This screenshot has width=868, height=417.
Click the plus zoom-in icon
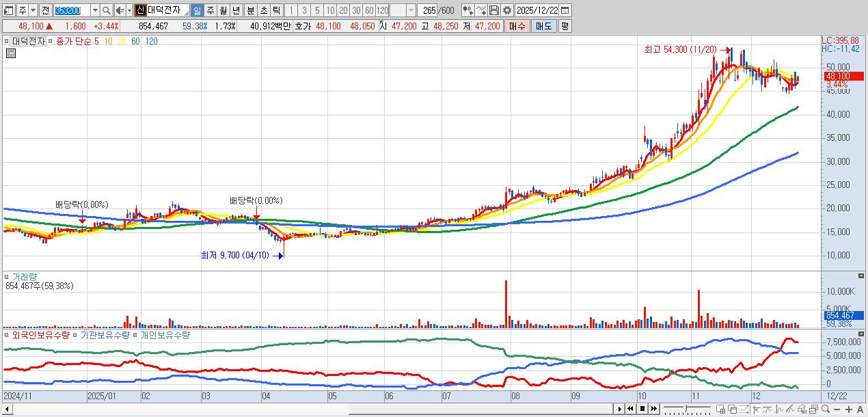click(849, 409)
